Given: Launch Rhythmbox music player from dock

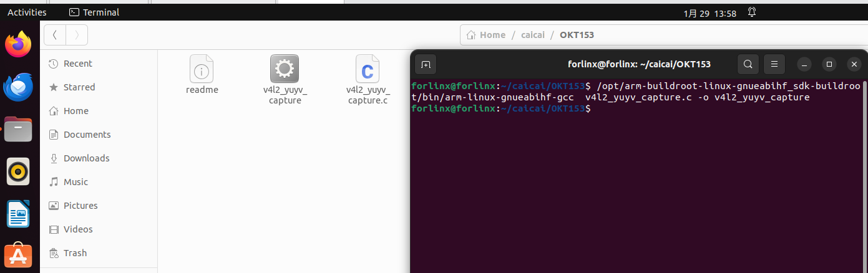Looking at the screenshot, I should point(18,171).
